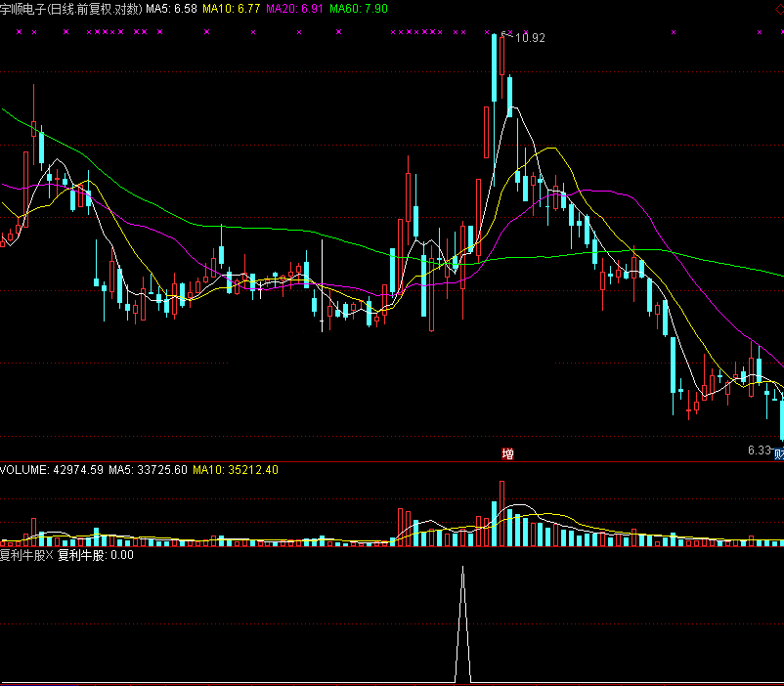Click the 复利牛股 indicator name label
The width and height of the screenshot is (784, 686).
tap(23, 555)
